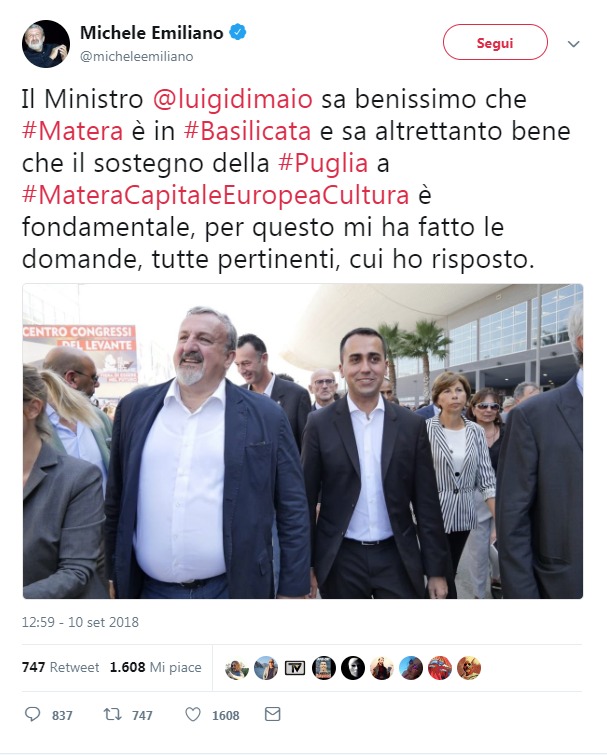
Task: Like the tweet with the heart icon
Action: click(x=193, y=714)
